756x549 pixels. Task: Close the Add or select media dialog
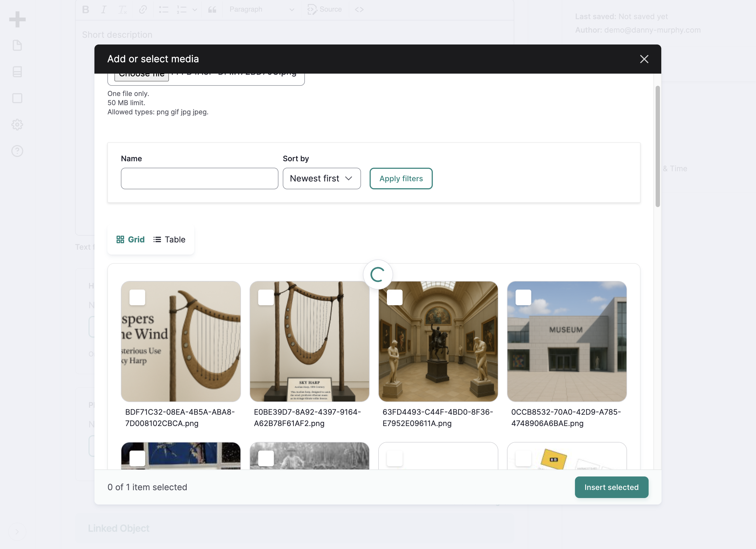point(644,59)
